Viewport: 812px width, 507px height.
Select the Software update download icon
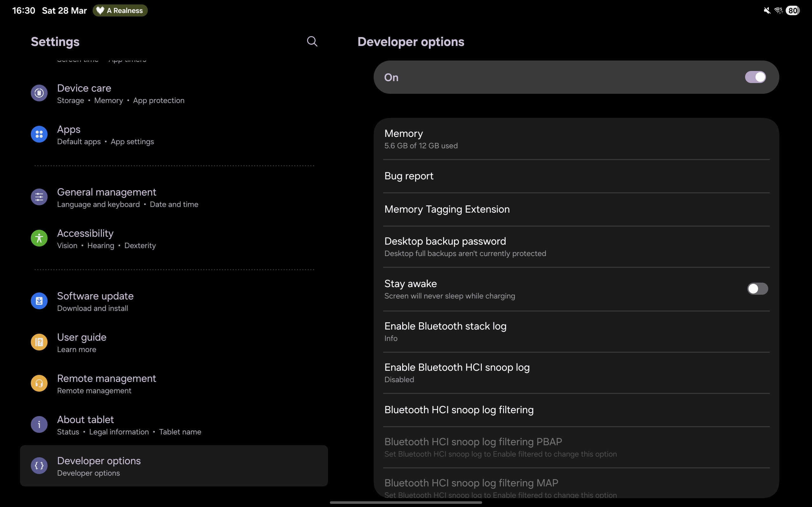point(39,301)
